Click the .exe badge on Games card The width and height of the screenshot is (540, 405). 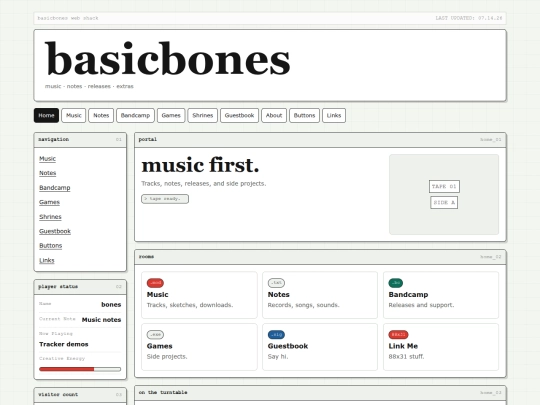tap(155, 334)
